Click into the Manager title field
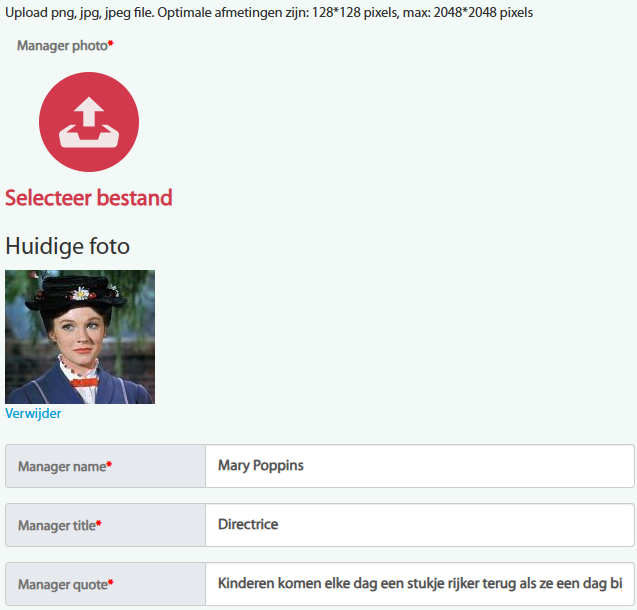 [420, 525]
